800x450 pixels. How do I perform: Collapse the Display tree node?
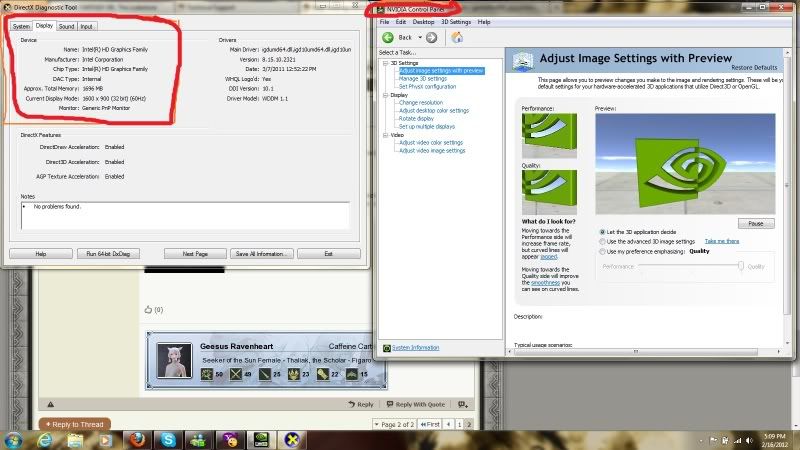pos(386,95)
